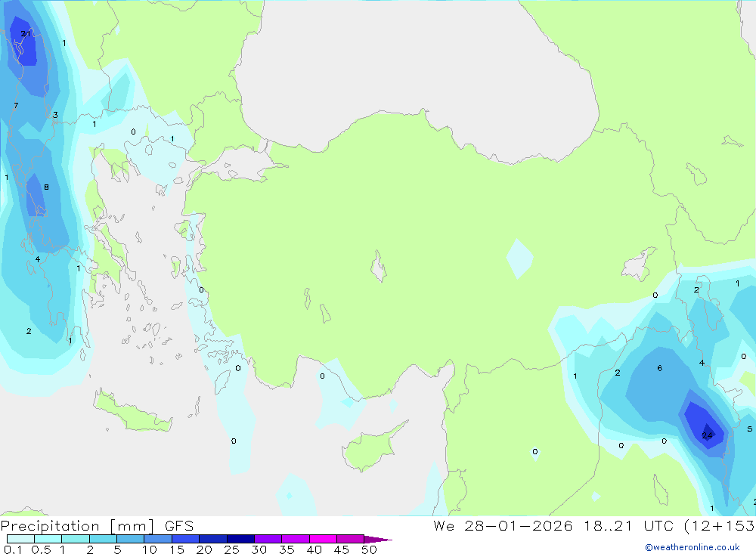Click the '0.5' legend scale label
This screenshot has height=554, width=756.
pyautogui.click(x=41, y=549)
